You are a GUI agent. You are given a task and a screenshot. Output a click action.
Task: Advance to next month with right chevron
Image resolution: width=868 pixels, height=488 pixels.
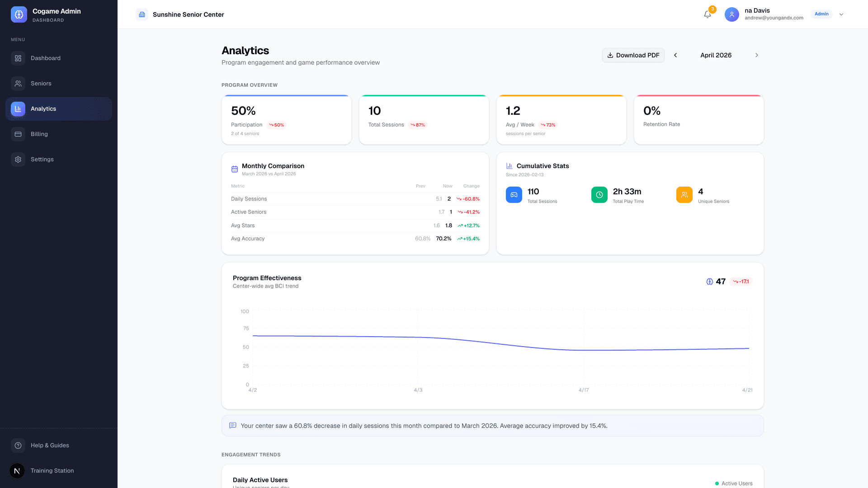click(x=757, y=55)
